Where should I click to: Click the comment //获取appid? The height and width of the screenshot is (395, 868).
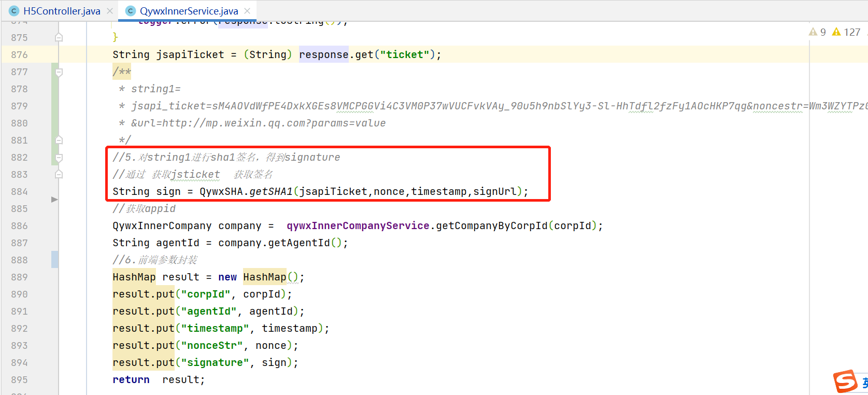click(x=144, y=208)
